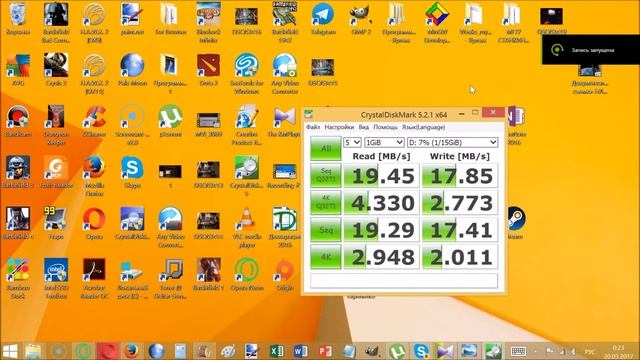Select the Acrobat Reader DC desktop icon
This screenshot has width=640, height=360.
point(94,278)
